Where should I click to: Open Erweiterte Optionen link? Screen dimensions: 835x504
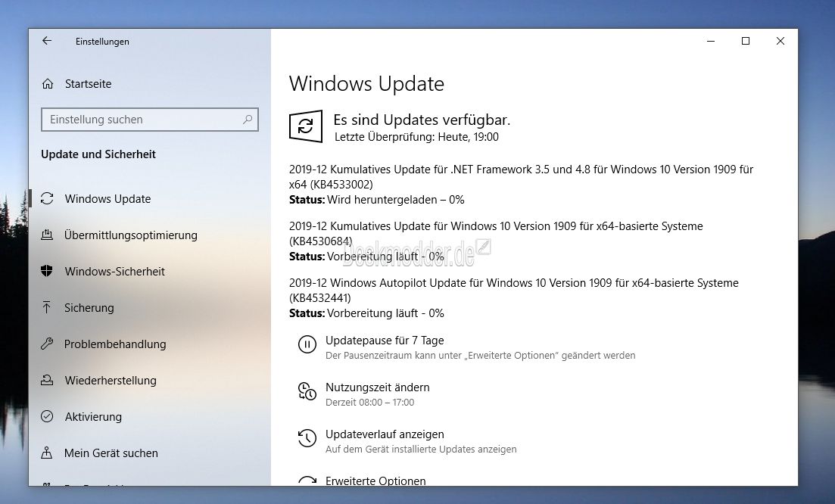pyautogui.click(x=375, y=480)
